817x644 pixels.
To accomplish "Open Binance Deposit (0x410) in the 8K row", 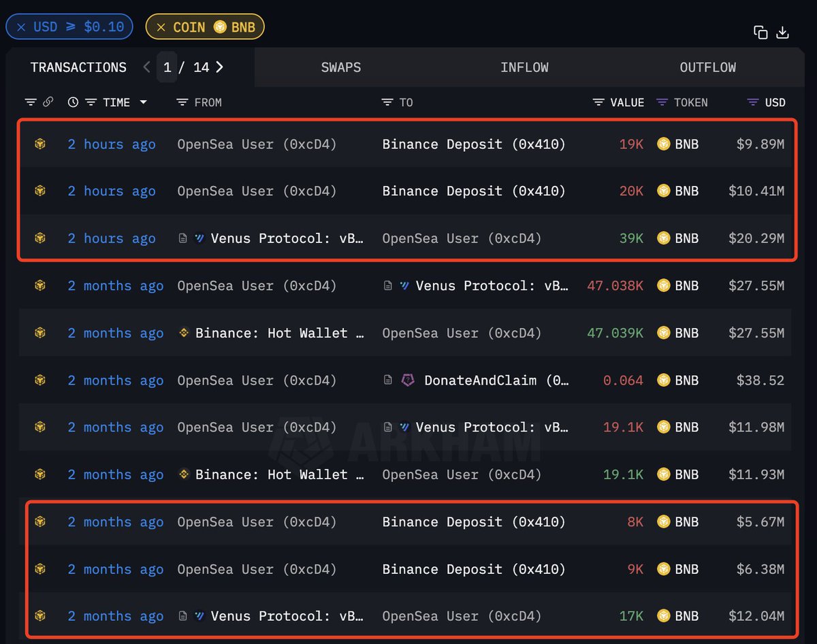I will click(474, 521).
